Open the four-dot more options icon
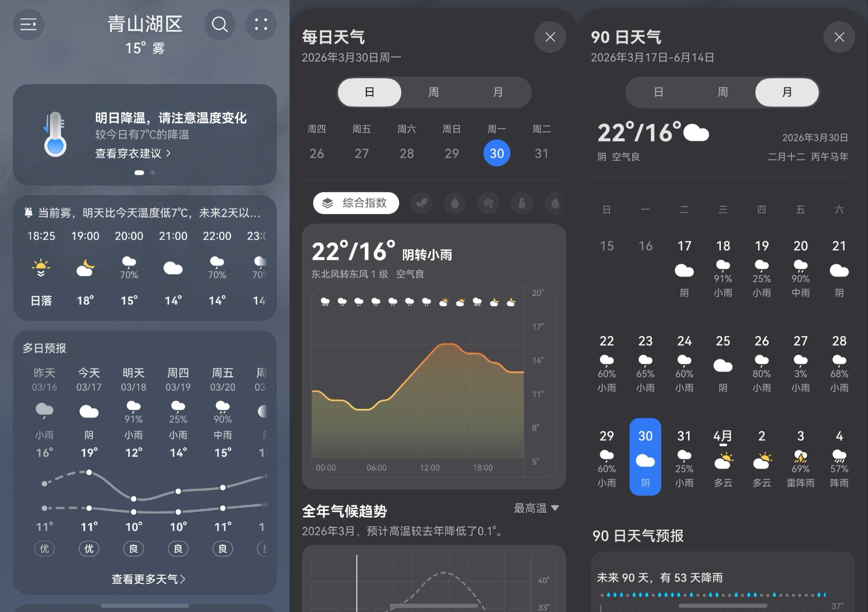This screenshot has width=868, height=612. tap(261, 24)
